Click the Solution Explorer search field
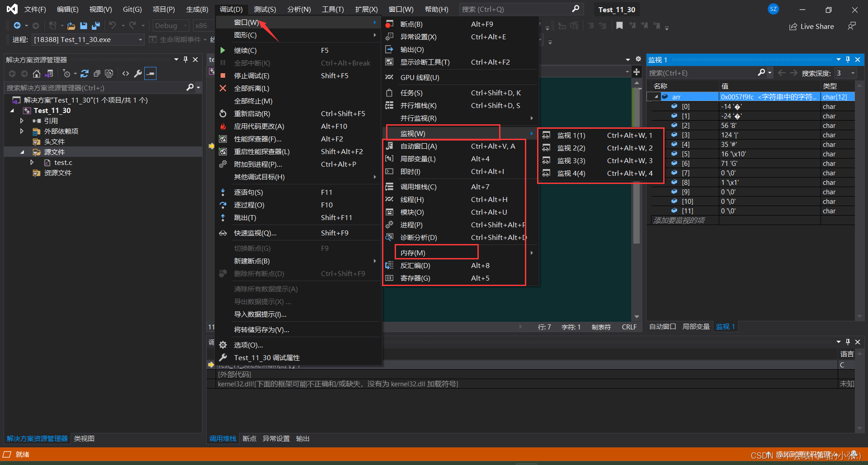This screenshot has height=465, width=868. pyautogui.click(x=95, y=88)
